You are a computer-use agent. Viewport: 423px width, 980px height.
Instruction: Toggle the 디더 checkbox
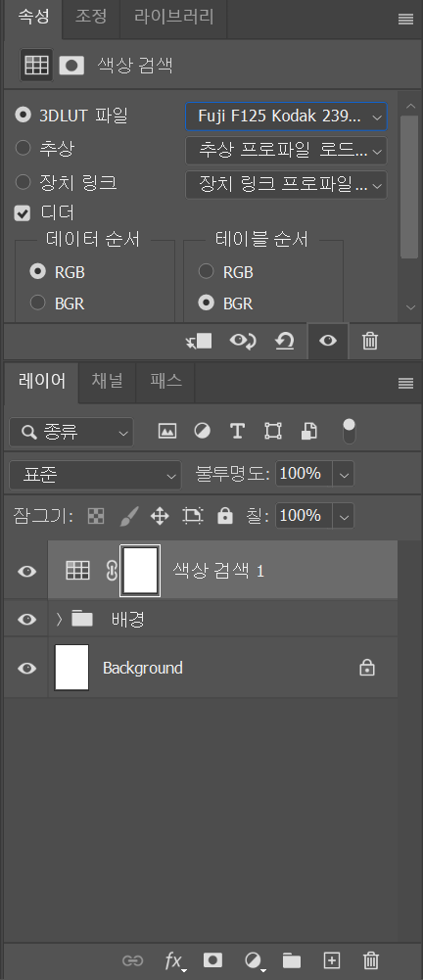23,213
